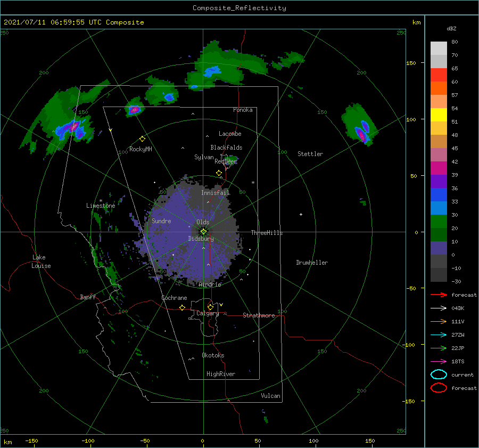Click the Ponoka town label
This screenshot has height=448, width=479.
tap(243, 110)
